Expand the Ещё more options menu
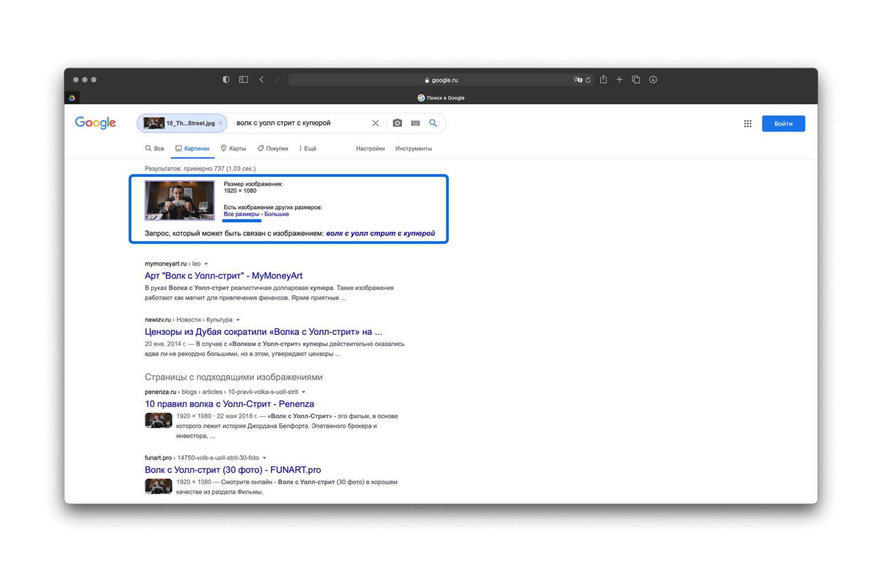This screenshot has width=882, height=588. (308, 149)
